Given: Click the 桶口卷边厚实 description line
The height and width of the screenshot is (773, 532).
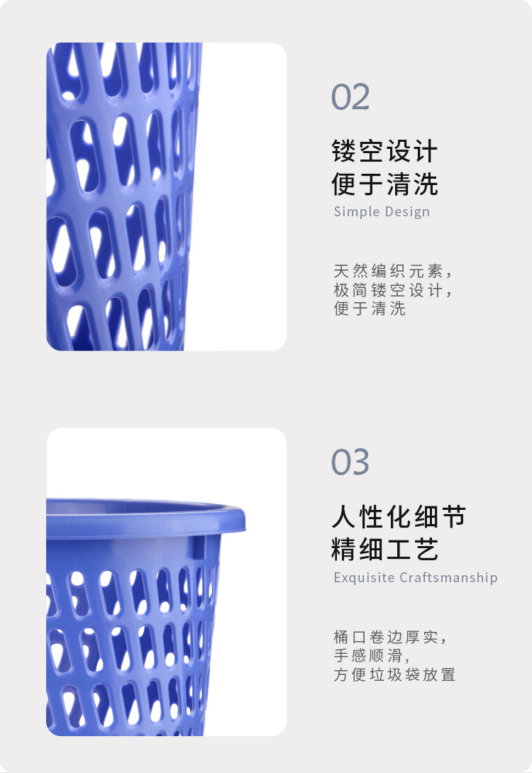Looking at the screenshot, I should (x=391, y=637).
